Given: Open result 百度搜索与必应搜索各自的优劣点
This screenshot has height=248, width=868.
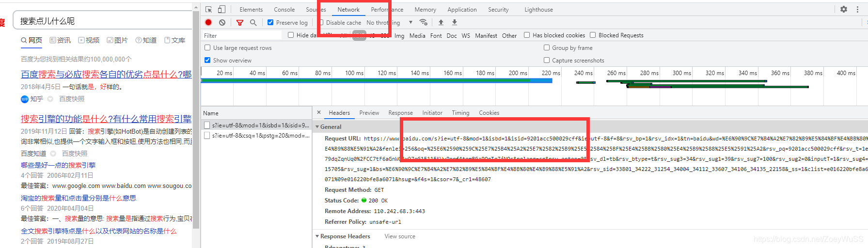Looking at the screenshot, I should 106,74.
